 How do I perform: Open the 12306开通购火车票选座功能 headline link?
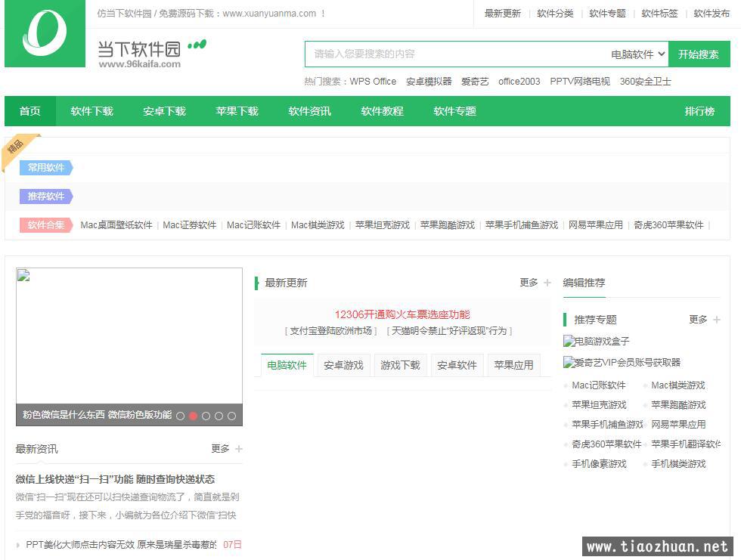click(402, 314)
